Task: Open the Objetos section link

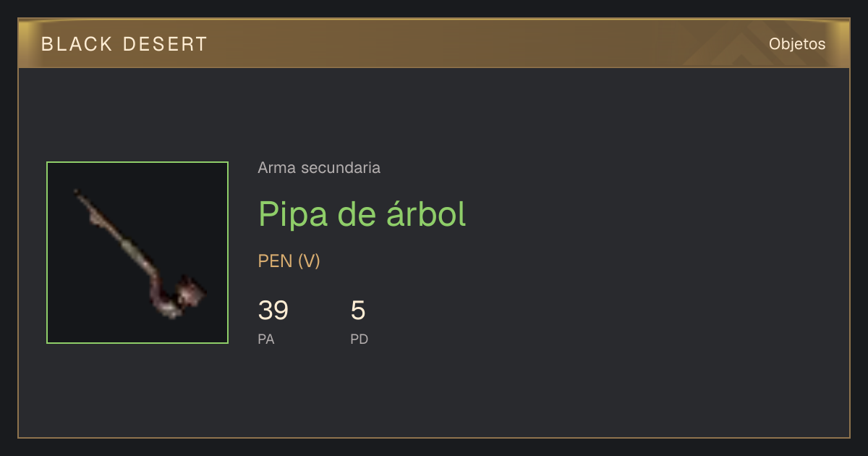Action: click(x=797, y=44)
